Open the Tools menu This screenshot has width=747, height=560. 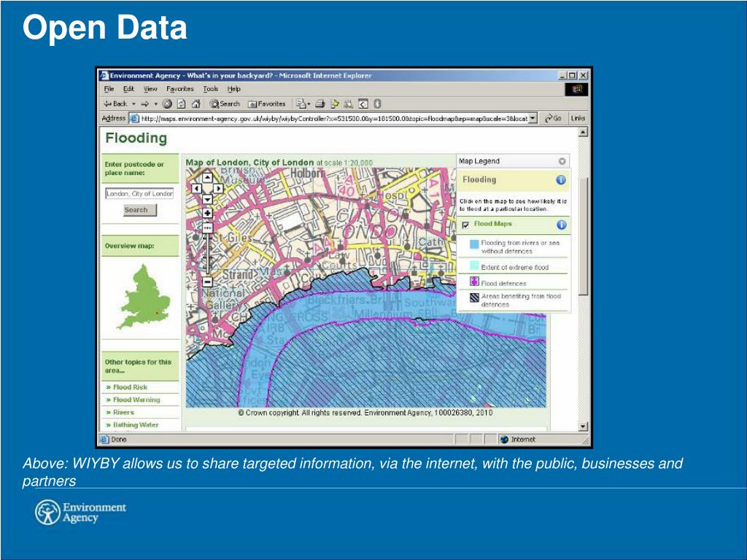click(210, 89)
